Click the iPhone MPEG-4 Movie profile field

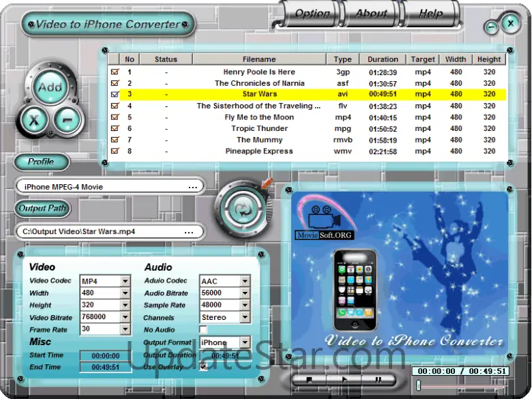point(110,187)
